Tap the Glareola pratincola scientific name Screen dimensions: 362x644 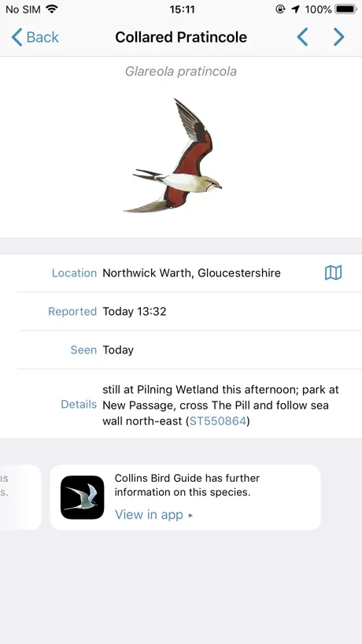(x=181, y=72)
